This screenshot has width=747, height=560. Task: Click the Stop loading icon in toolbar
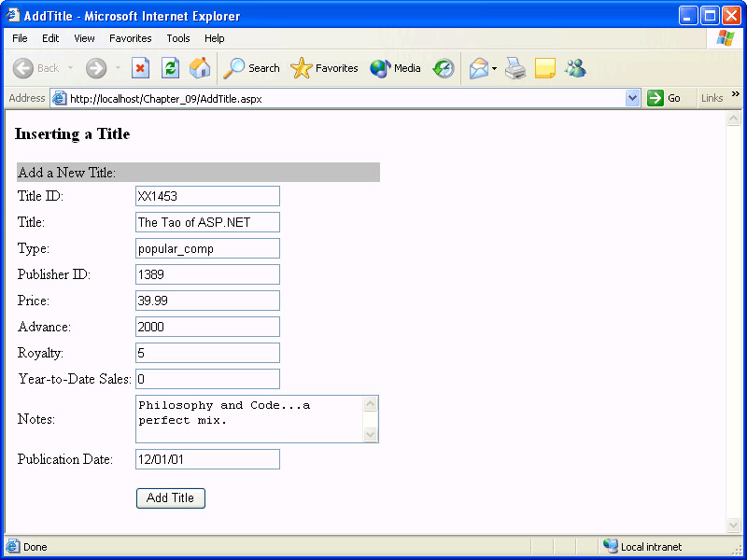tap(140, 68)
